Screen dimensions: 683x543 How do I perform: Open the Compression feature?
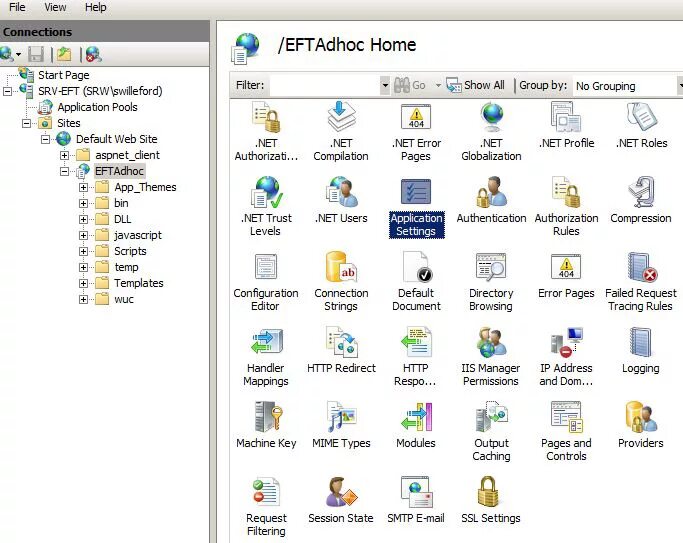point(641,200)
